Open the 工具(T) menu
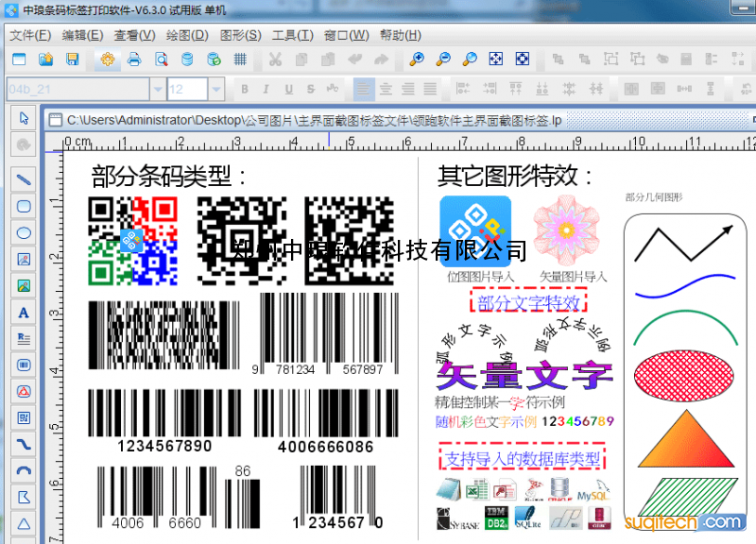This screenshot has width=756, height=544. (293, 35)
